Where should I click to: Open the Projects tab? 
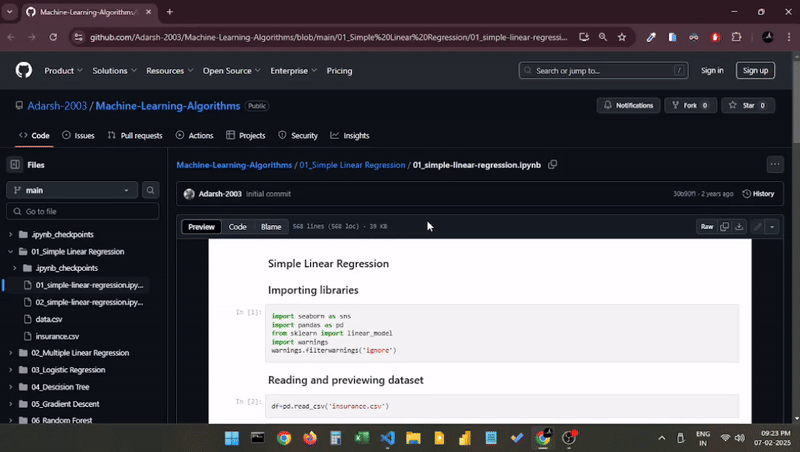click(x=246, y=135)
